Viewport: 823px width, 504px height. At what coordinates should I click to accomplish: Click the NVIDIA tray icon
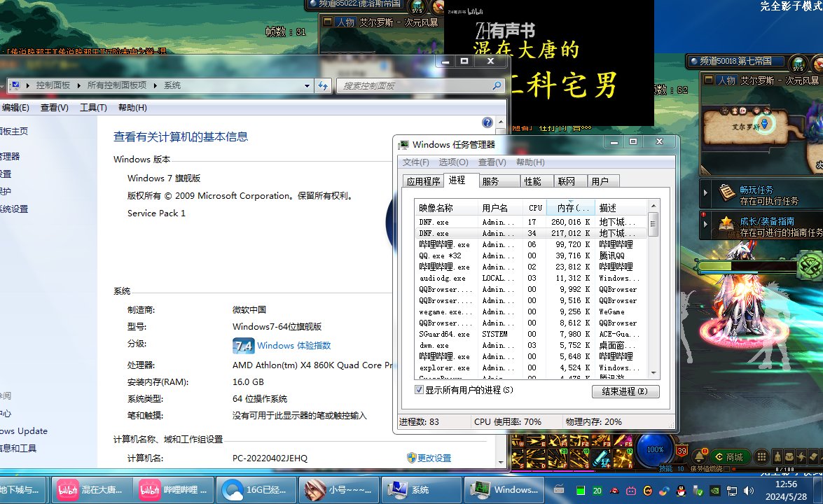click(714, 491)
